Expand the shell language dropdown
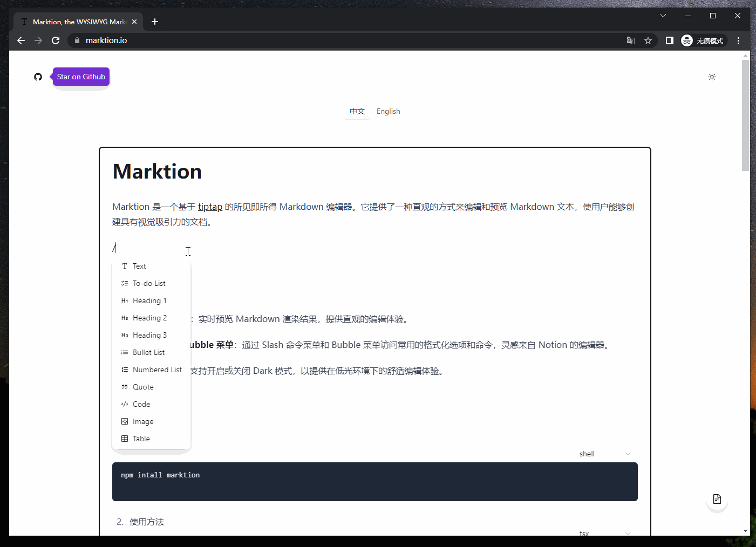The image size is (756, 547). [605, 454]
